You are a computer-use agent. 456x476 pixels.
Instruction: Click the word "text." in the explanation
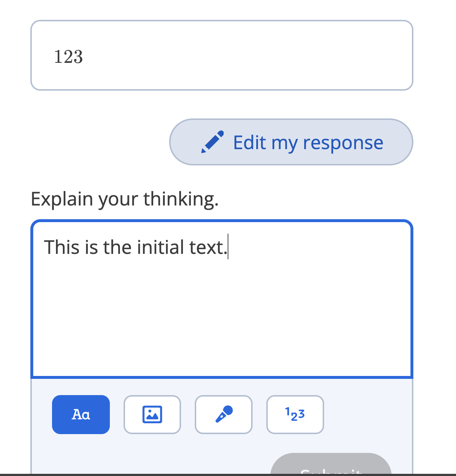point(208,248)
